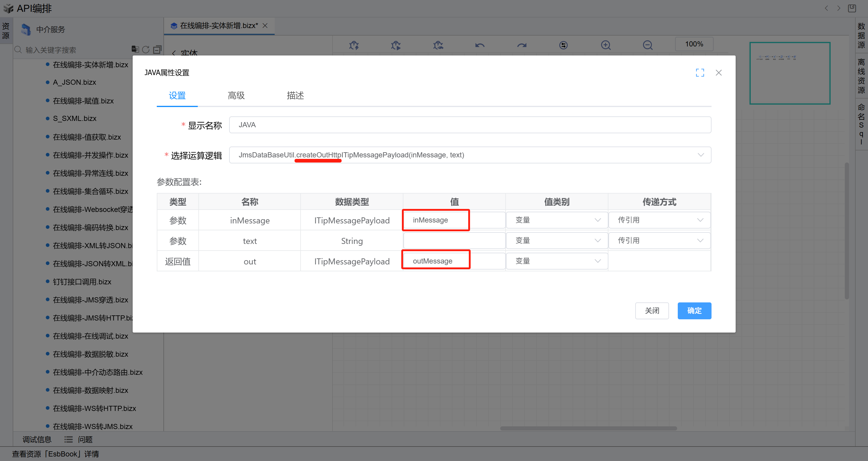Switch to the 描述 tab

point(295,96)
